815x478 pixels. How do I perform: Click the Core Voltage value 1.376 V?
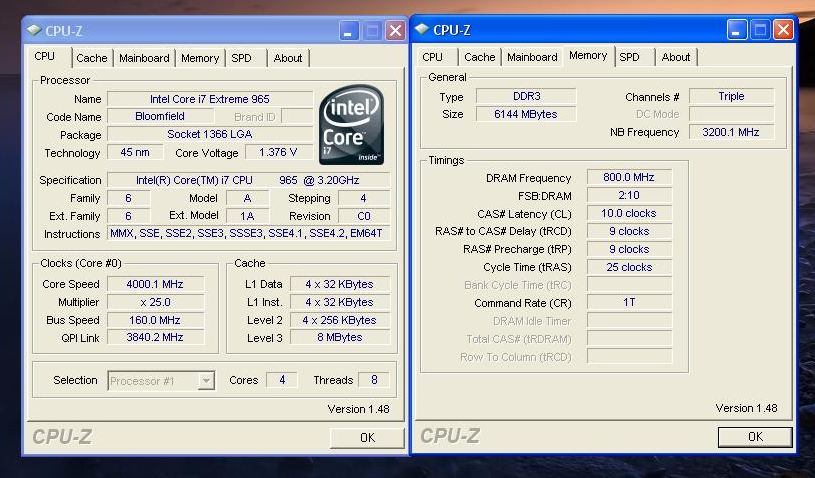[279, 152]
